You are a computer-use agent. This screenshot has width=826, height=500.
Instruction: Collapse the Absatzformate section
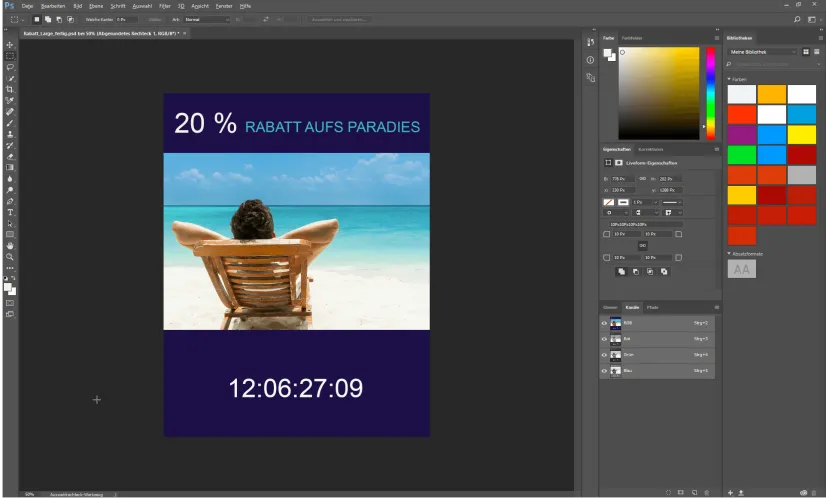pos(729,254)
